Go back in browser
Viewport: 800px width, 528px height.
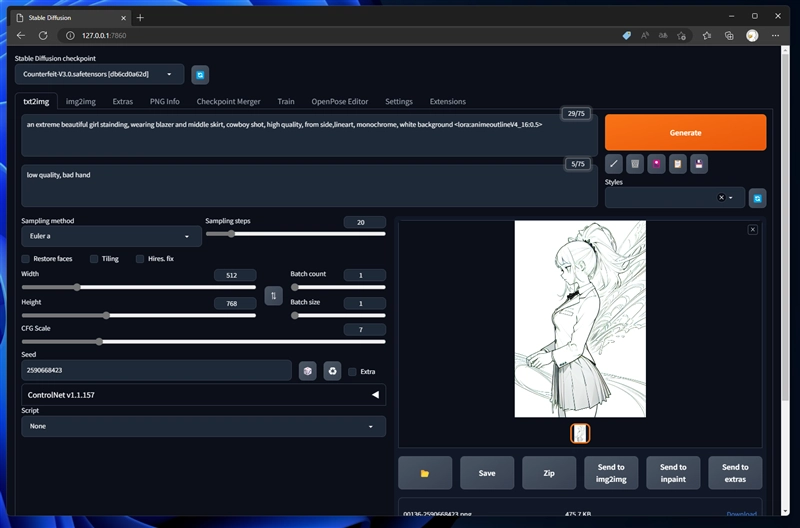(x=21, y=35)
